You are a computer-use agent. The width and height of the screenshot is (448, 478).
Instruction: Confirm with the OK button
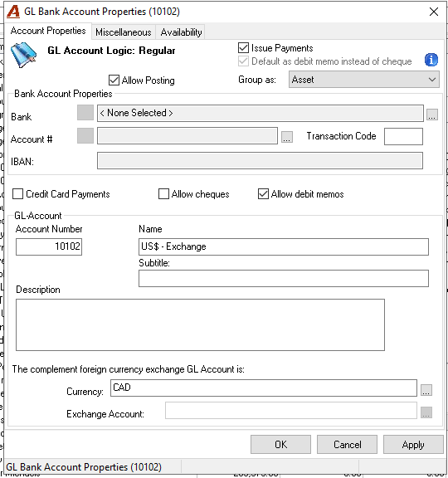pos(280,445)
